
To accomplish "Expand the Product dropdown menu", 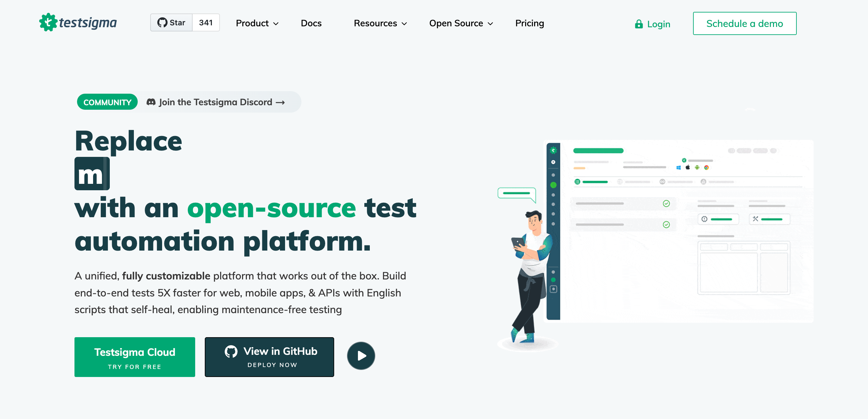I will click(256, 23).
